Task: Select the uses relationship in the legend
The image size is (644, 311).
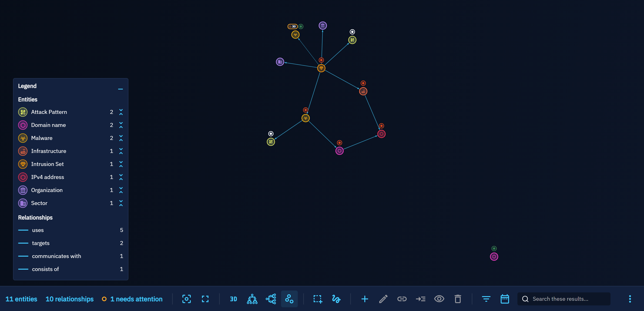Action: pos(70,230)
